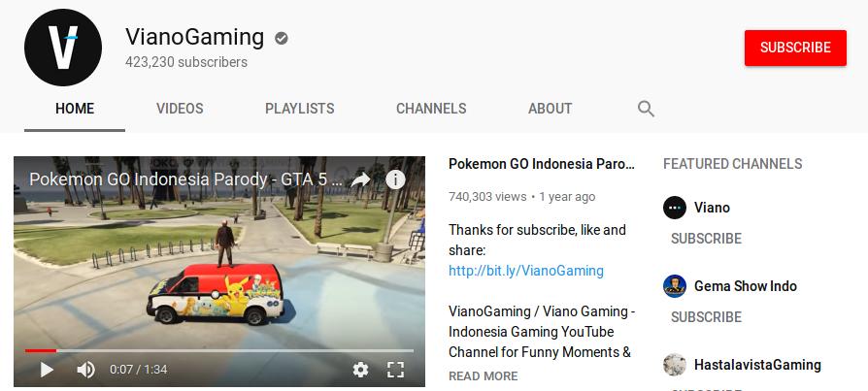The width and height of the screenshot is (868, 391).
Task: Open the Viano featured channel avatar
Action: 674,208
